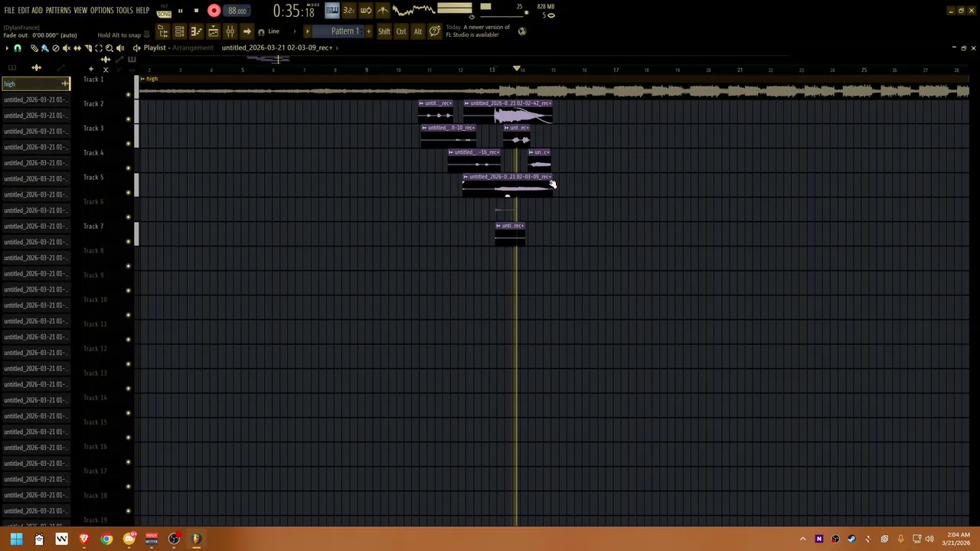Select the playback speaker tool

pos(119,47)
